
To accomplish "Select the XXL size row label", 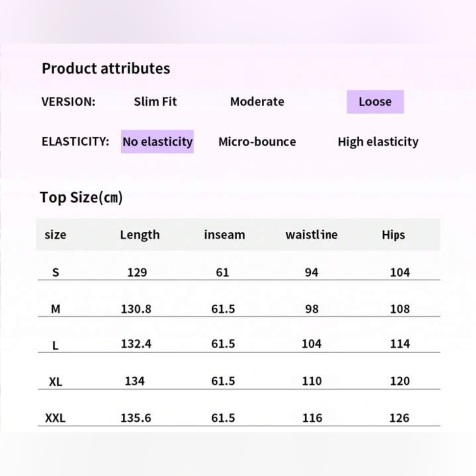I will click(55, 418).
